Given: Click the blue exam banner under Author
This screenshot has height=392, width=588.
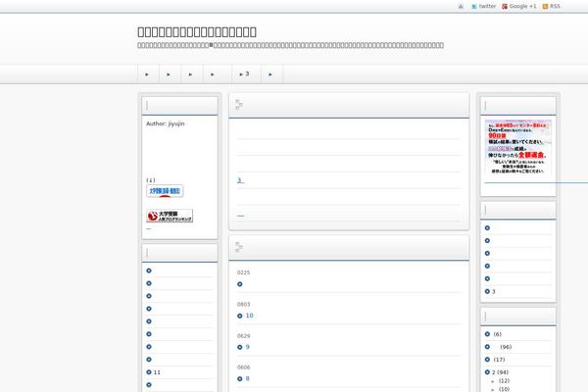Looking at the screenshot, I should click(x=165, y=191).
